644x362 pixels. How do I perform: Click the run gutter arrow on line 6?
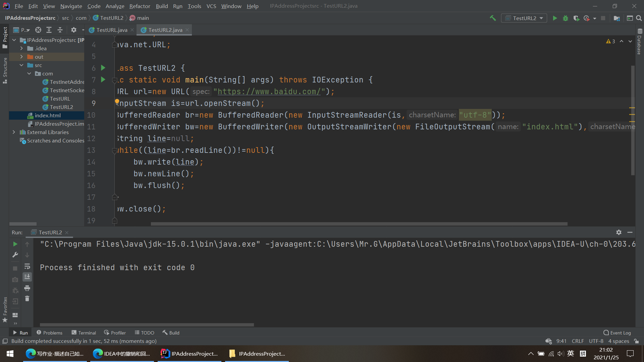[x=103, y=68]
